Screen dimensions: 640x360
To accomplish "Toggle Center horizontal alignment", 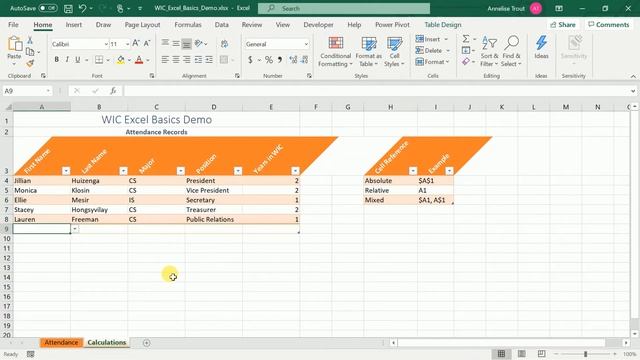I will point(176,60).
